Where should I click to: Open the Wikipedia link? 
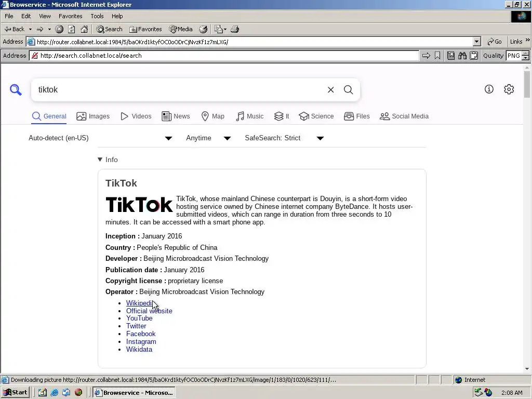[x=140, y=303]
